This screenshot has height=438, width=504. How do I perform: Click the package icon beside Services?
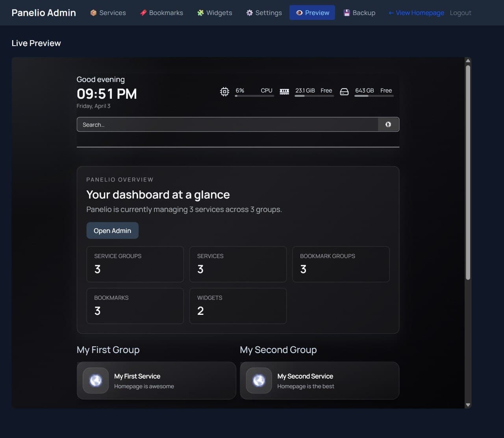[93, 13]
